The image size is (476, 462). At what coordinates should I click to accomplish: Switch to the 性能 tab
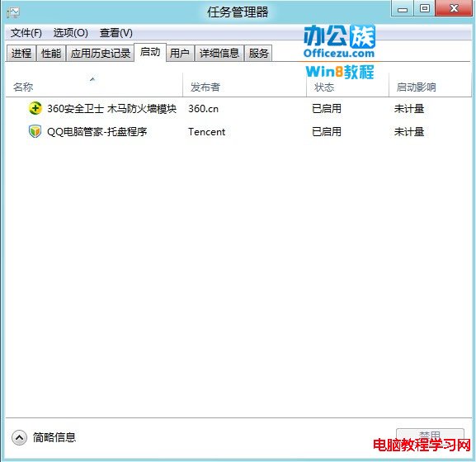coord(51,54)
